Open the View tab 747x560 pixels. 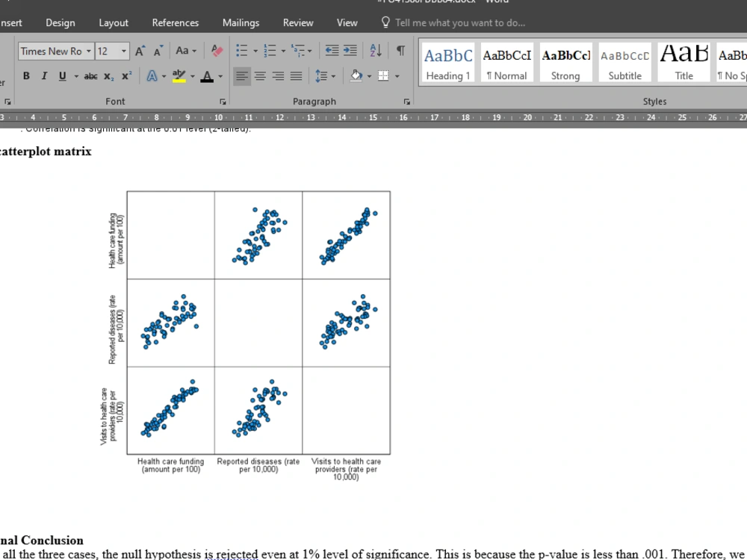click(347, 23)
